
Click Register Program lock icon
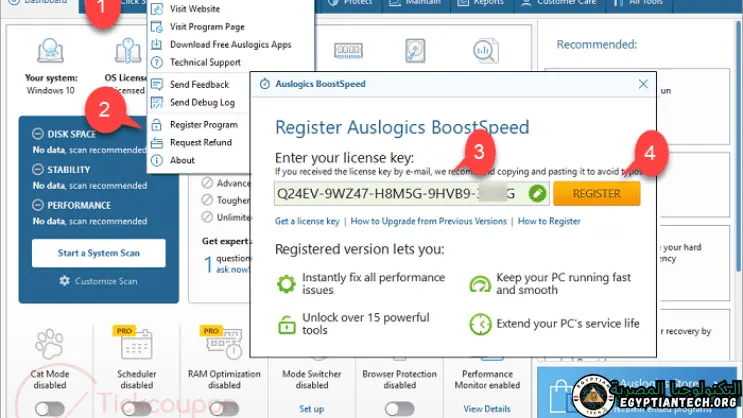[x=157, y=125]
